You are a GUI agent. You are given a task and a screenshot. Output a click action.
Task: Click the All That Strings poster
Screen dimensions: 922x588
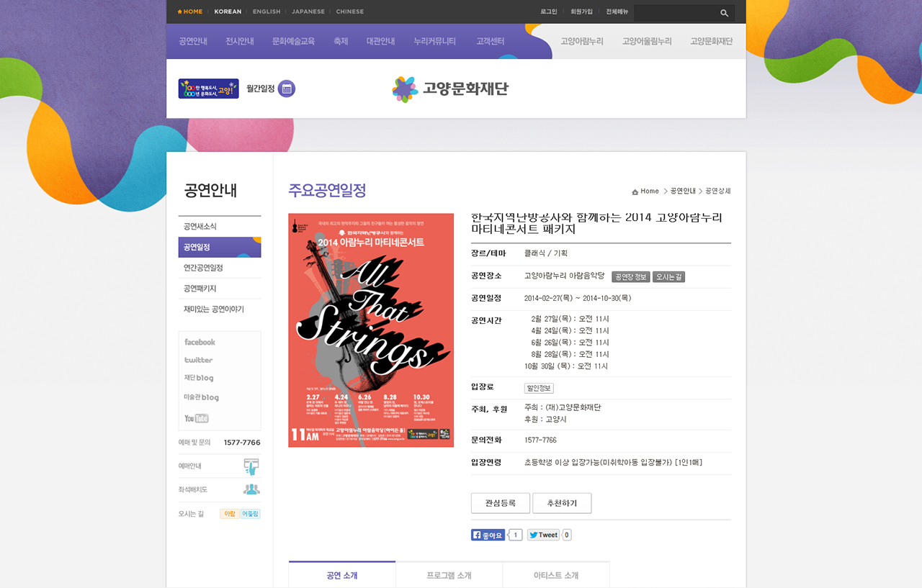tap(371, 330)
